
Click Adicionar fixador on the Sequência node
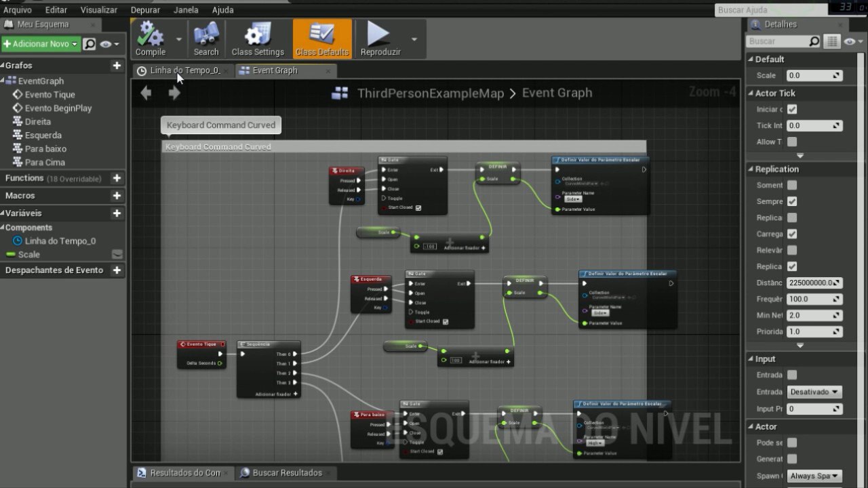tap(277, 394)
